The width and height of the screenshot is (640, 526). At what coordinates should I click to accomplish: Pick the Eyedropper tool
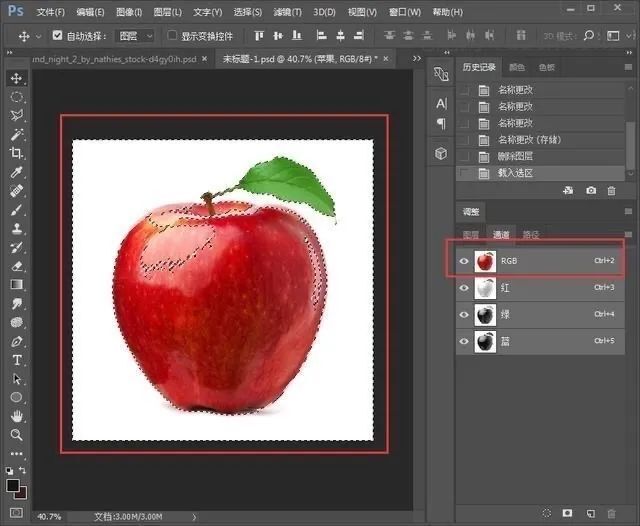click(17, 172)
